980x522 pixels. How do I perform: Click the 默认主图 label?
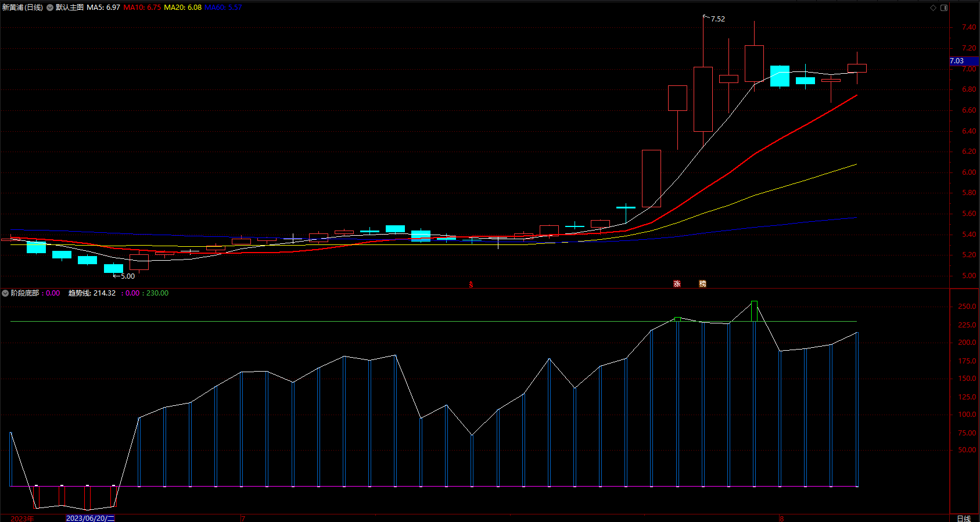point(70,8)
